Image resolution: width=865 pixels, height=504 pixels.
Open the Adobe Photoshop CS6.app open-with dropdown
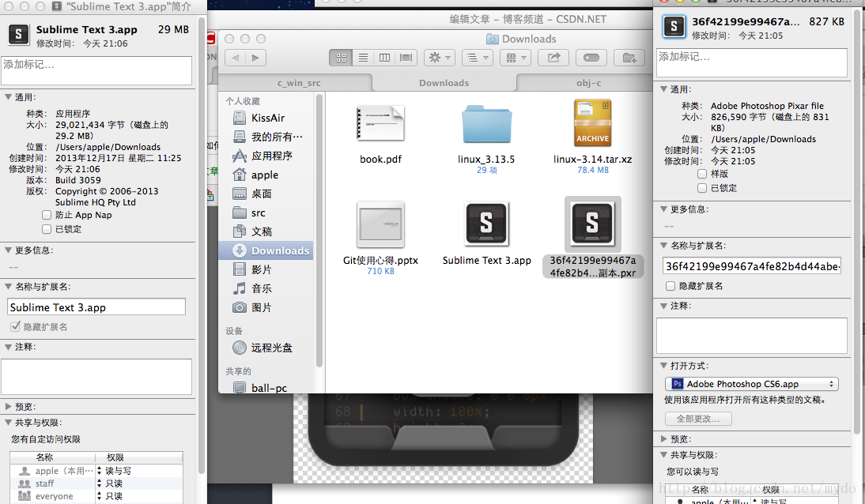click(x=751, y=384)
